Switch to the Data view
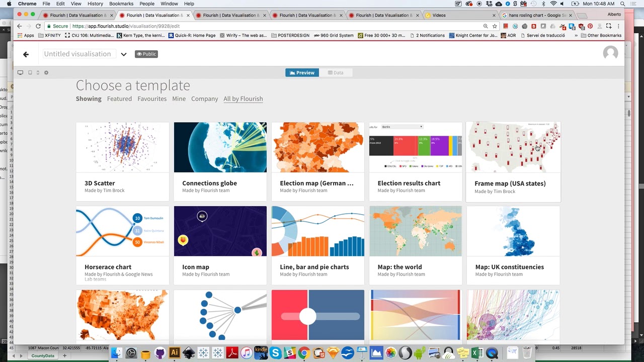This screenshot has height=362, width=644. [336, 73]
